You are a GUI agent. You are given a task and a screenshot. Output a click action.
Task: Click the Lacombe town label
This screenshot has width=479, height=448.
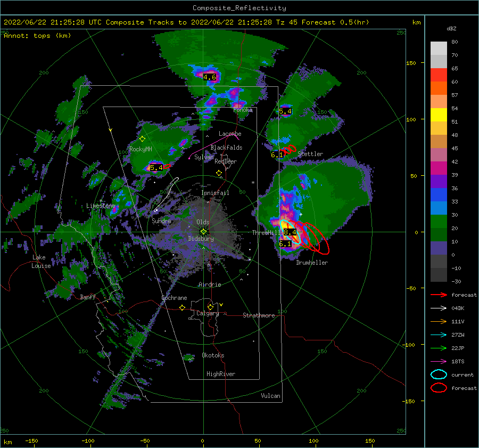coord(230,134)
